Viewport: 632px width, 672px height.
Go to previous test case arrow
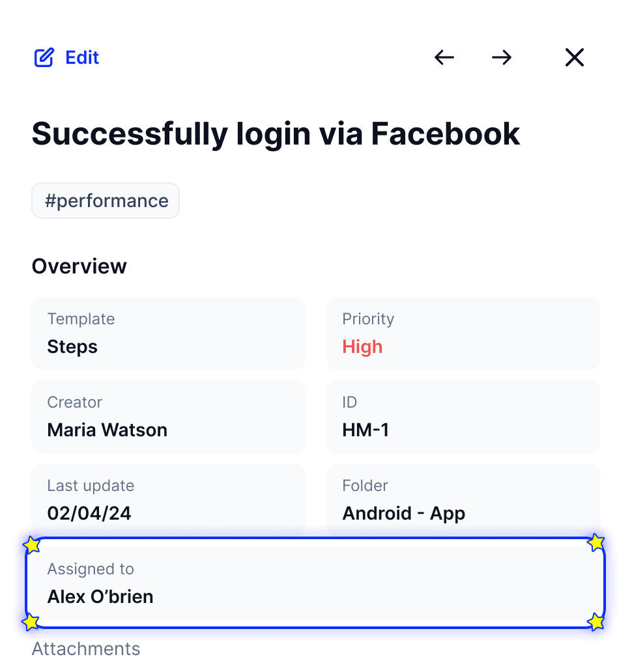(x=444, y=57)
